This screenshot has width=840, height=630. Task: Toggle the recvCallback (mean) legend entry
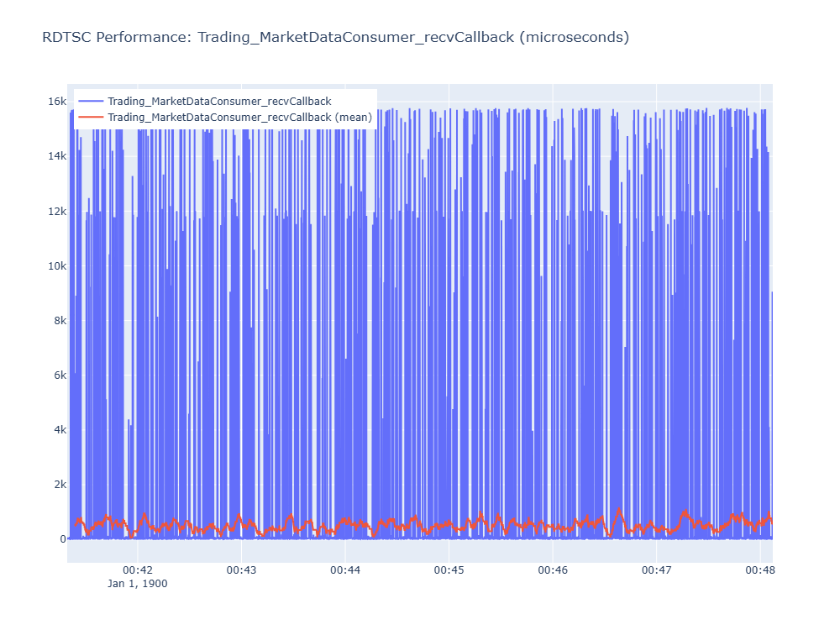click(x=239, y=118)
